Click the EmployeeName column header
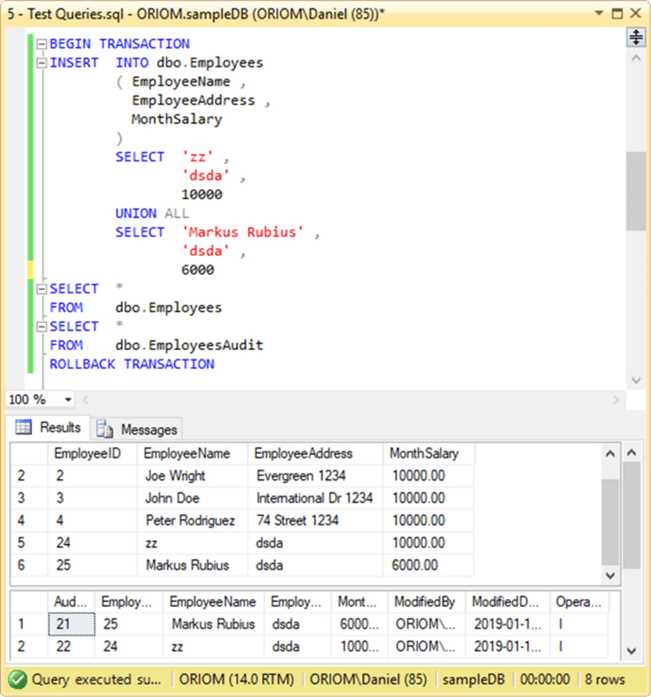651x697 pixels. [x=187, y=453]
